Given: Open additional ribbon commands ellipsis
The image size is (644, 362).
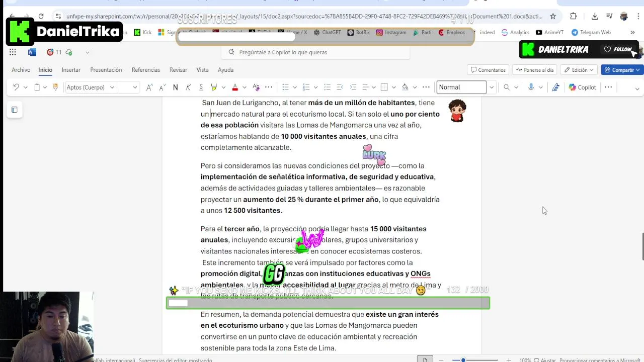Looking at the screenshot, I should coord(608,87).
